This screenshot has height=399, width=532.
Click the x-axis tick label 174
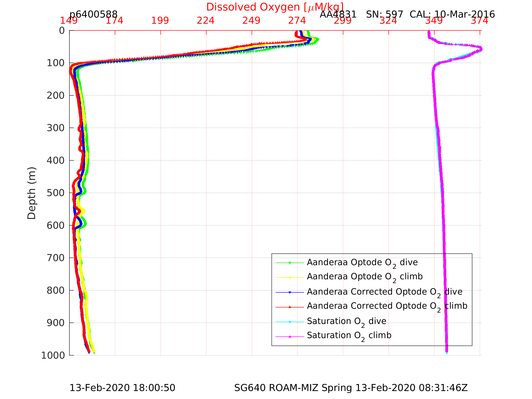click(x=114, y=21)
